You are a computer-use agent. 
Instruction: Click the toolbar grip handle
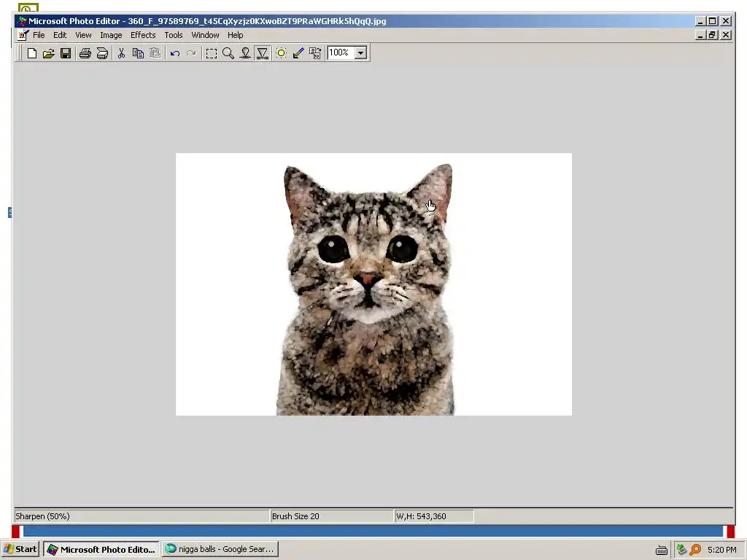(19, 52)
